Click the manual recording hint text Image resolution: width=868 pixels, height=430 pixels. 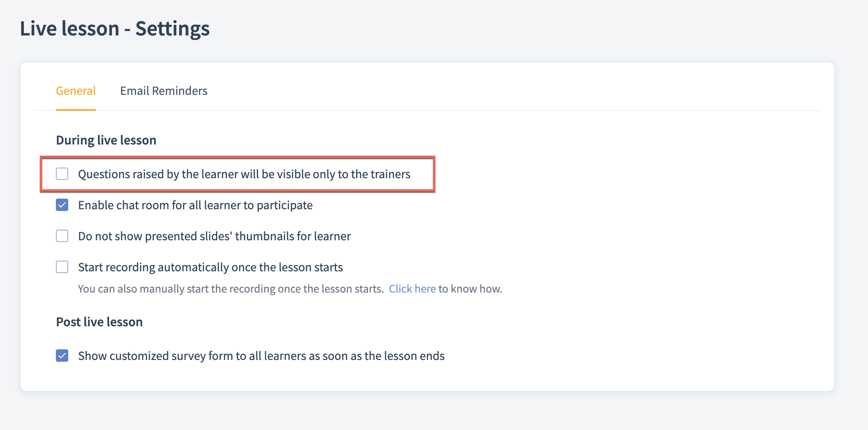pyautogui.click(x=231, y=289)
